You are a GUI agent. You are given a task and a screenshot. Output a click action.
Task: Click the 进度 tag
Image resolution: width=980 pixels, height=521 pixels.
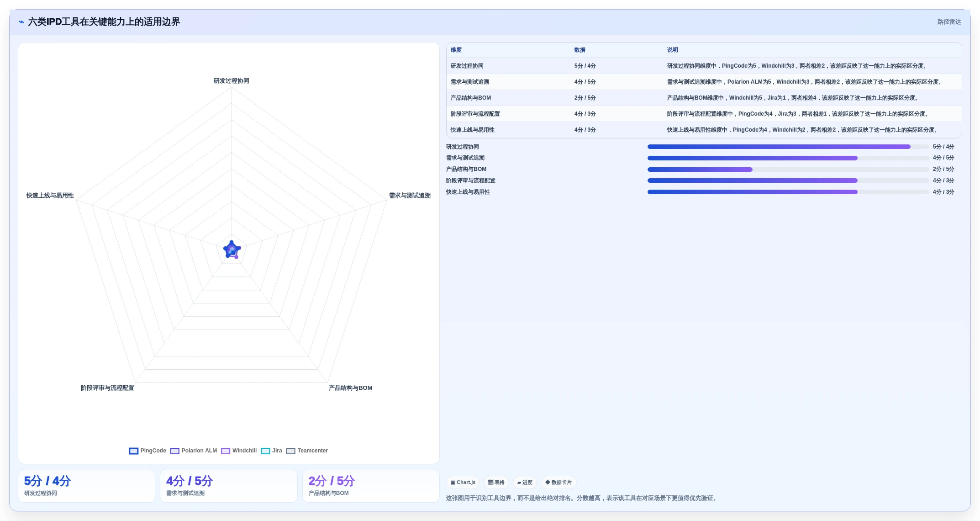point(525,483)
